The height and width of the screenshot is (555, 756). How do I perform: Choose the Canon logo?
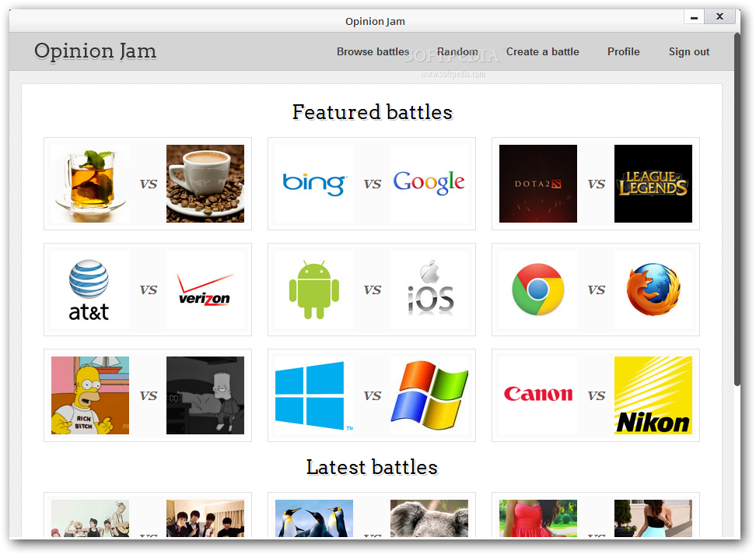click(538, 395)
